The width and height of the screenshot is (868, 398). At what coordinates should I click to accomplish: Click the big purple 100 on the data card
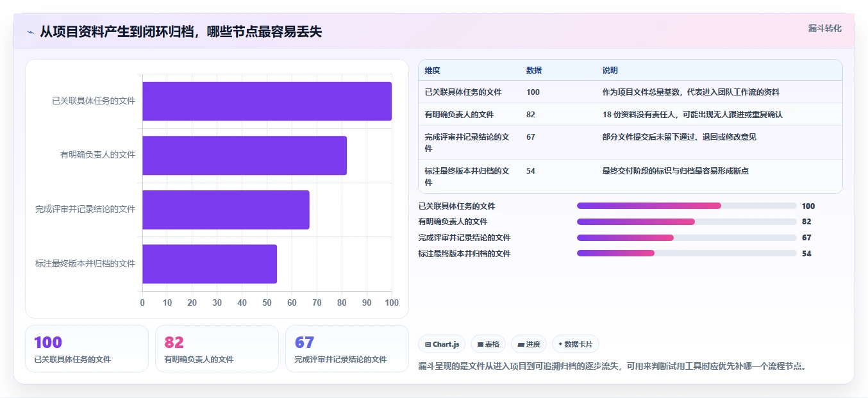pyautogui.click(x=48, y=343)
